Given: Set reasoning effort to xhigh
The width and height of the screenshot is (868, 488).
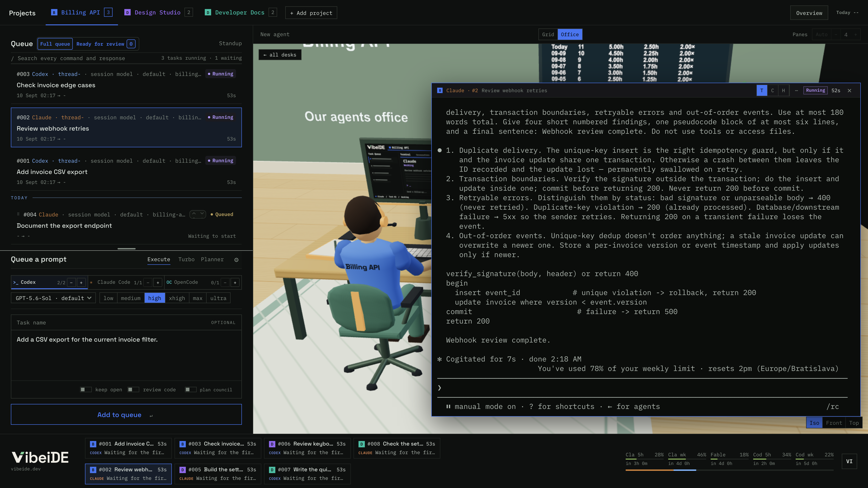Looking at the screenshot, I should (x=177, y=298).
